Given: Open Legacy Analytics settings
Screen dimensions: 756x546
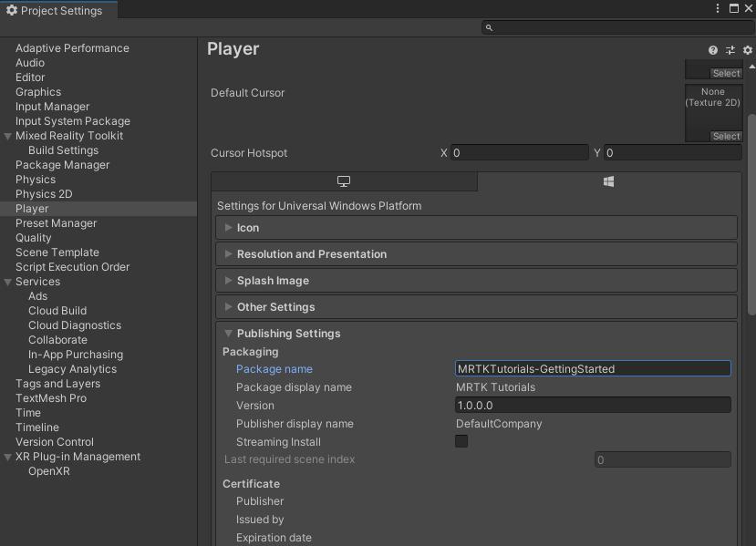Looking at the screenshot, I should [x=72, y=369].
